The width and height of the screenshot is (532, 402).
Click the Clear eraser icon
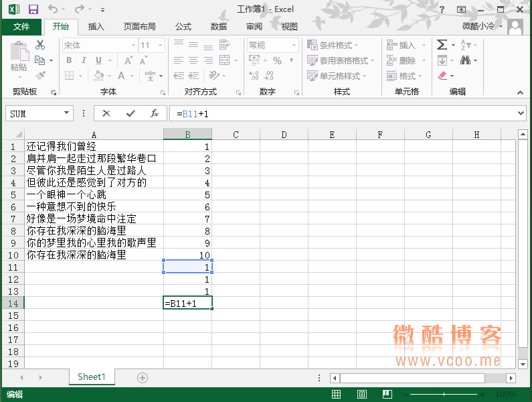point(442,76)
